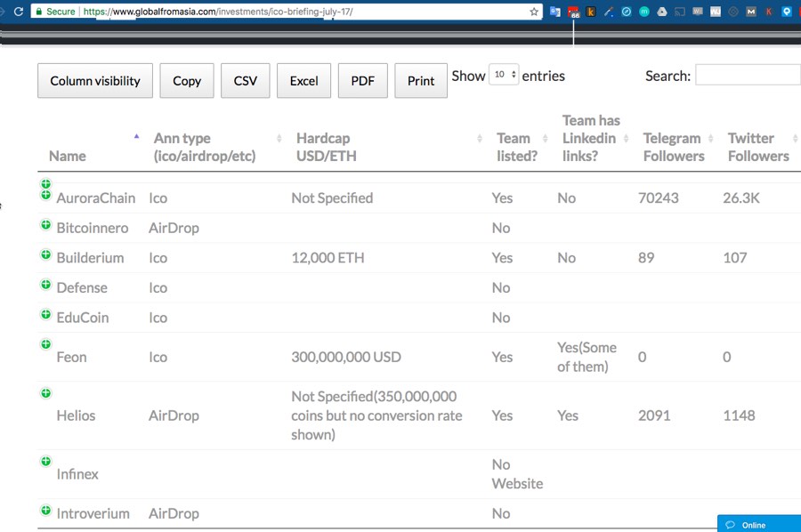
Task: Click the Copy button
Action: [x=187, y=81]
